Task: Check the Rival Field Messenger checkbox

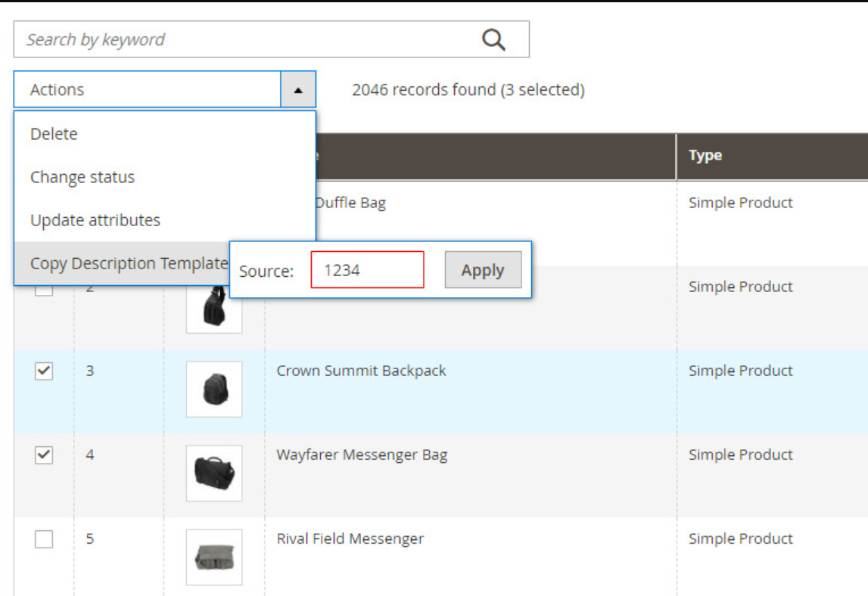Action: coord(44,539)
